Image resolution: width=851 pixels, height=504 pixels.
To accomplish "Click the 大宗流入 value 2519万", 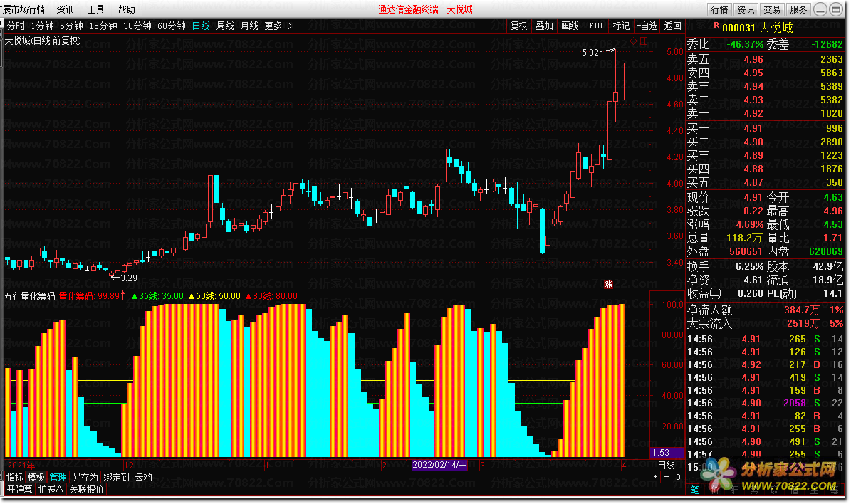I will [x=803, y=324].
